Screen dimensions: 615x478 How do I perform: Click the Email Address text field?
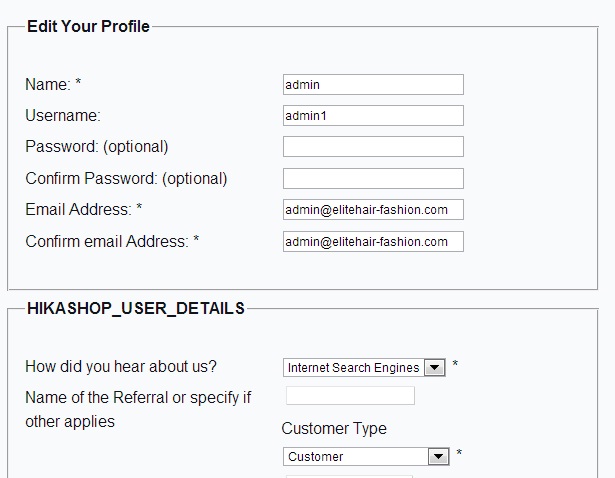coord(373,210)
